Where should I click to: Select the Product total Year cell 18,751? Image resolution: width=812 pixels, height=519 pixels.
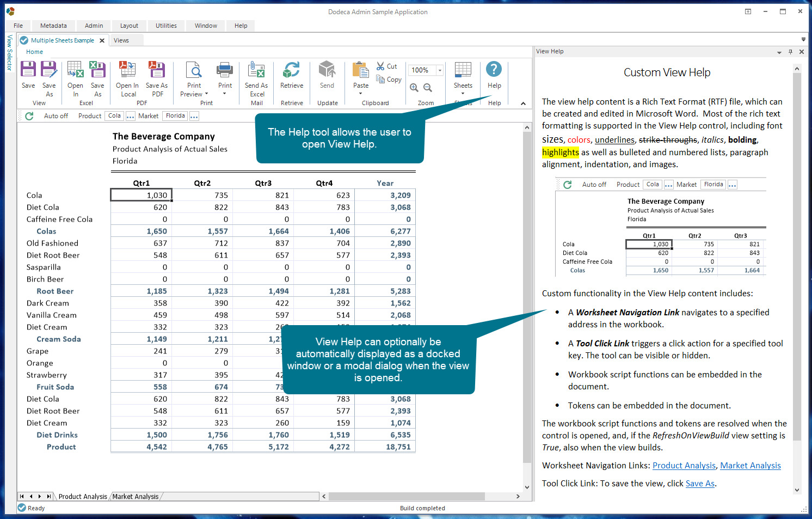click(x=385, y=447)
